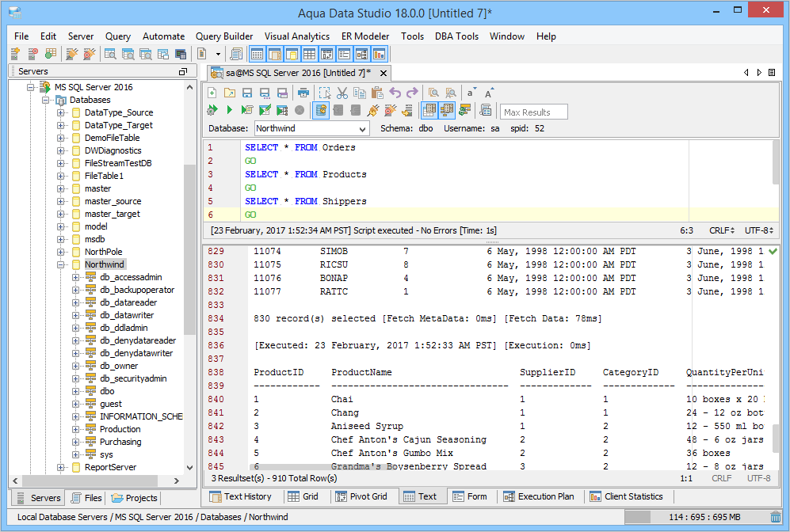
Task: Switch to the Execution Plan tab
Action: pos(540,496)
